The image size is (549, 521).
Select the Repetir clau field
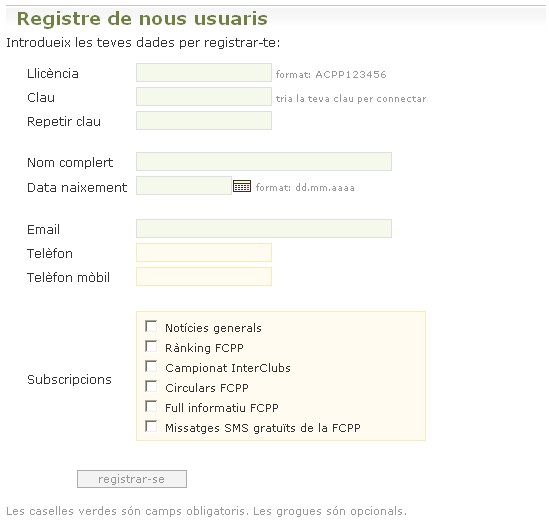(204, 120)
